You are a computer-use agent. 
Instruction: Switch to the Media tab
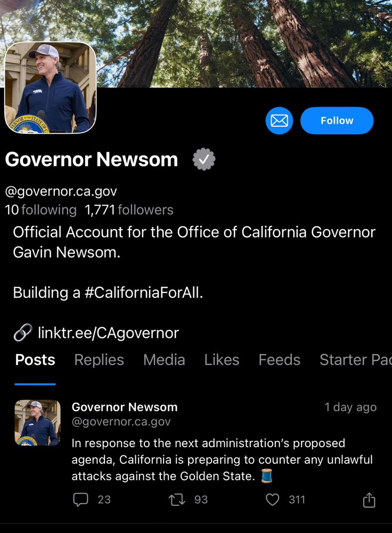164,360
